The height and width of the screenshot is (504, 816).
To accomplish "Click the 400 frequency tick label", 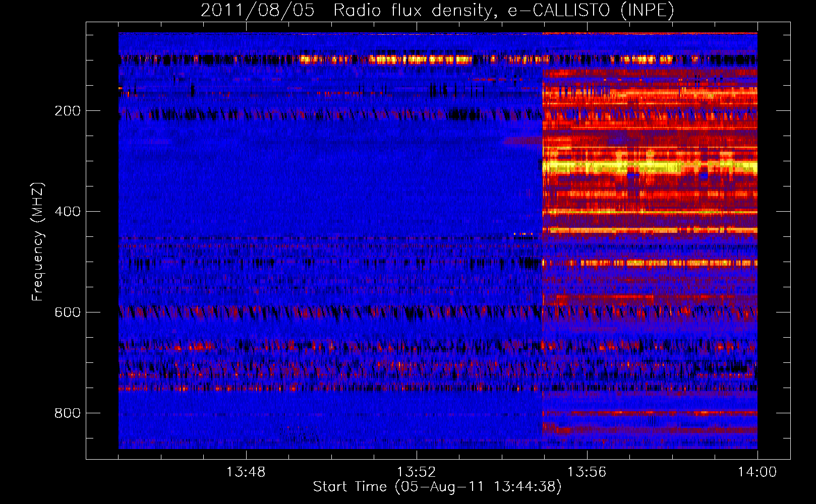I will pos(68,212).
